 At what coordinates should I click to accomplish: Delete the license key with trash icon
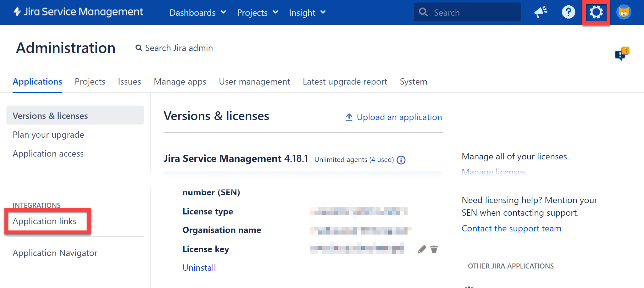(434, 249)
